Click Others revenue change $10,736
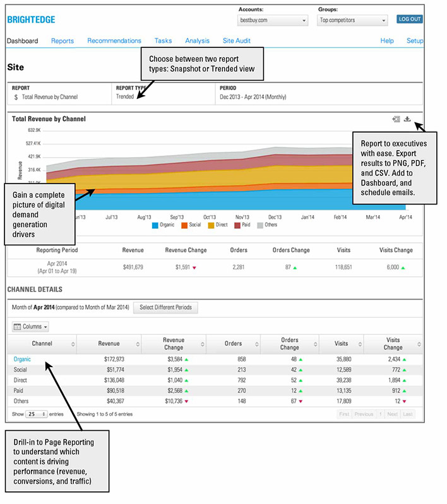This screenshot has height=504, width=447. pyautogui.click(x=174, y=401)
